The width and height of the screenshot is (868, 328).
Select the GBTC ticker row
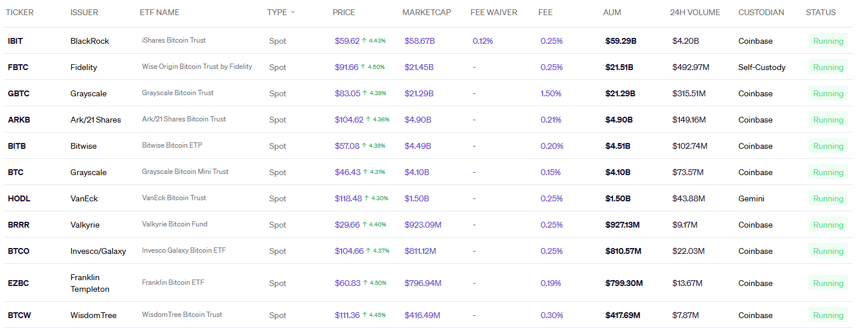point(18,93)
